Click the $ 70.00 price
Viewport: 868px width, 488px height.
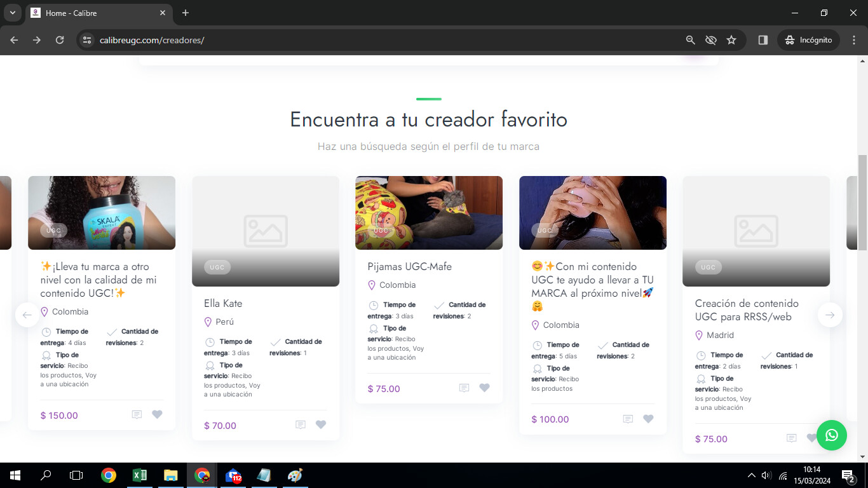pos(220,426)
